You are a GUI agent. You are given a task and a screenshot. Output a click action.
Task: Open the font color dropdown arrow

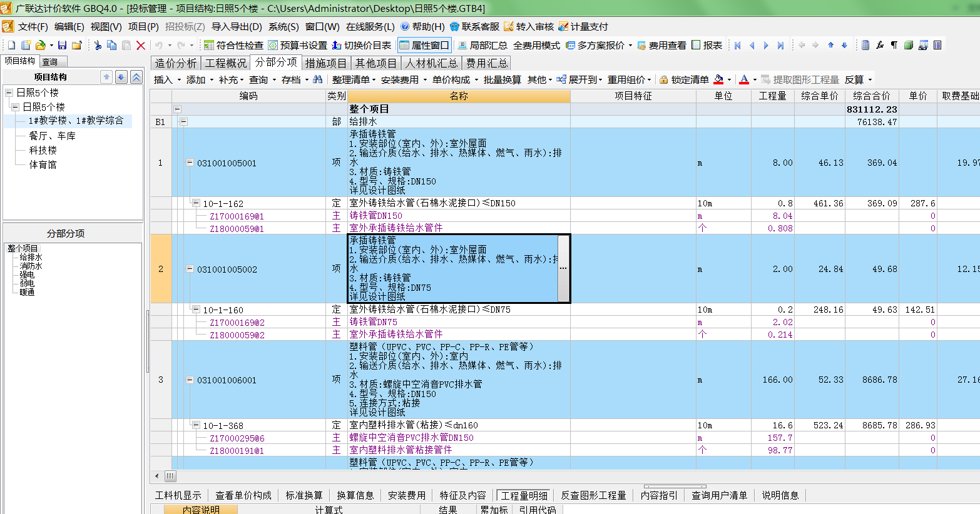point(755,79)
